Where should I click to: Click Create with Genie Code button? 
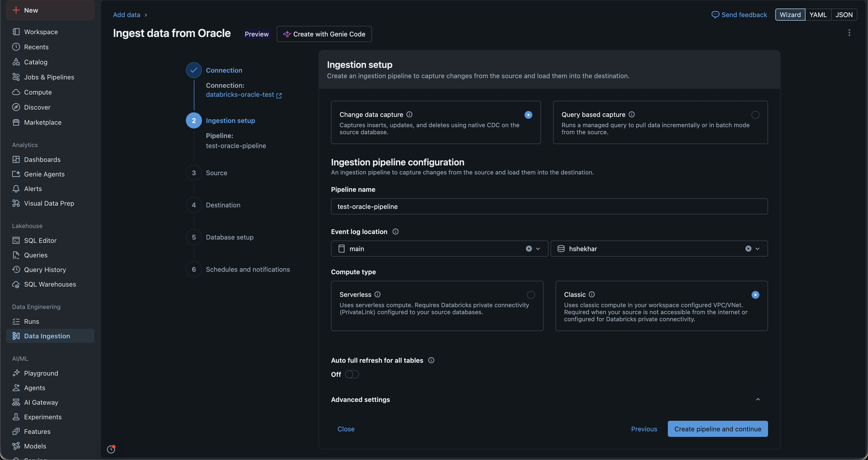[x=324, y=34]
